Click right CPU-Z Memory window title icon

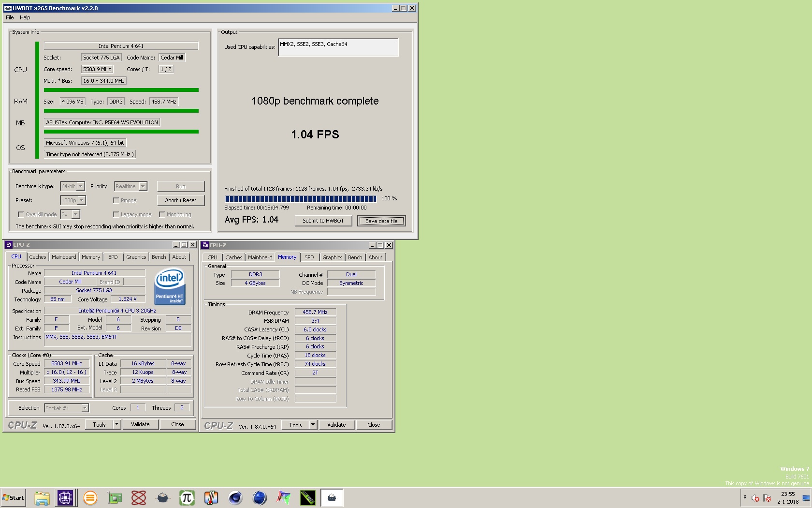tap(205, 245)
